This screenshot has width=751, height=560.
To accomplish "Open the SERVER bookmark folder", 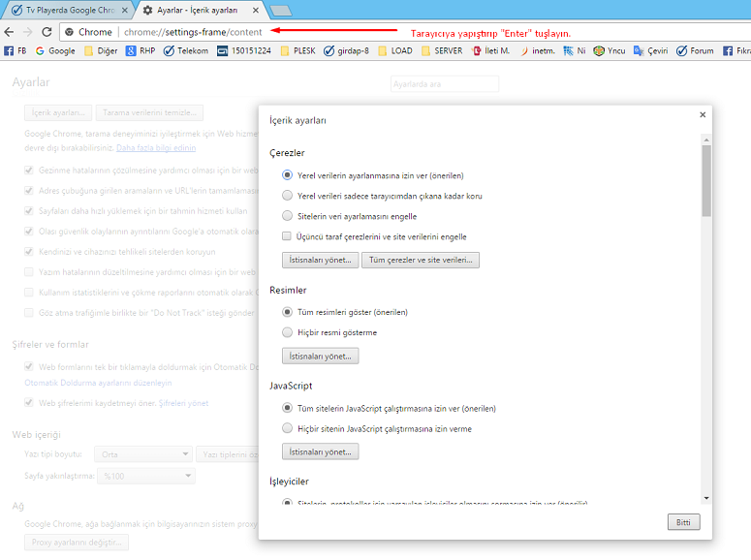I will pyautogui.click(x=442, y=50).
